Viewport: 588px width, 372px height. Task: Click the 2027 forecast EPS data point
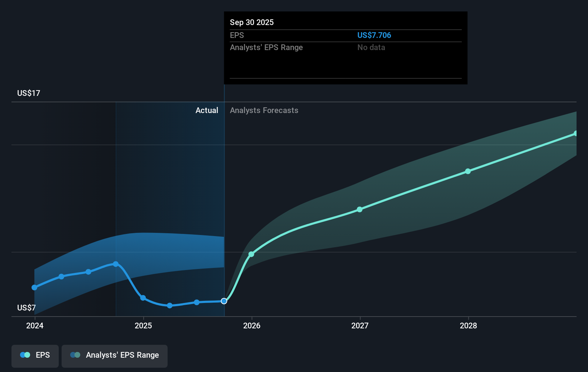tap(360, 210)
